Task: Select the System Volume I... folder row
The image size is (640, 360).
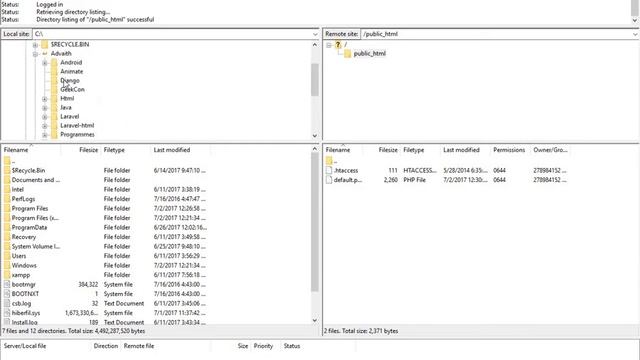Action: [x=156, y=246]
